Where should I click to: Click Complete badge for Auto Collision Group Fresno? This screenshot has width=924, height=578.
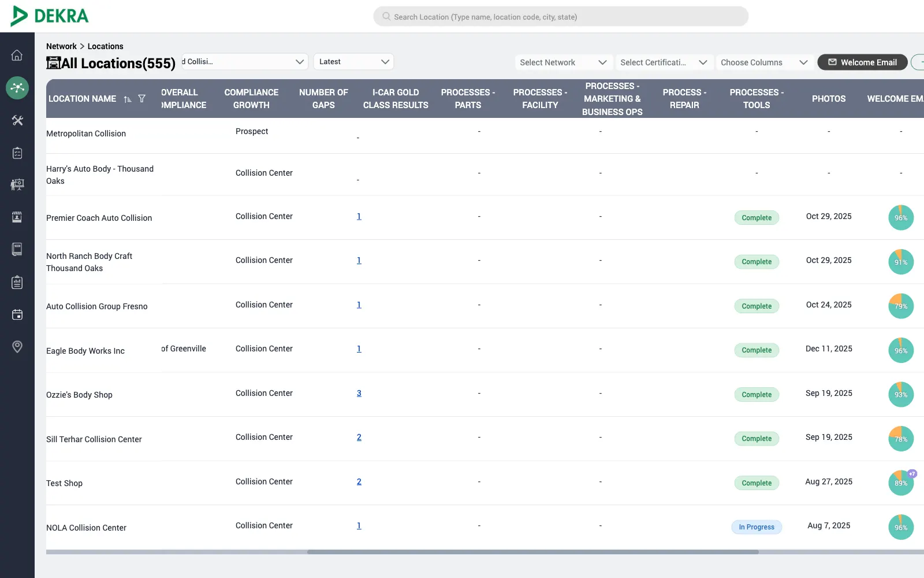(757, 306)
